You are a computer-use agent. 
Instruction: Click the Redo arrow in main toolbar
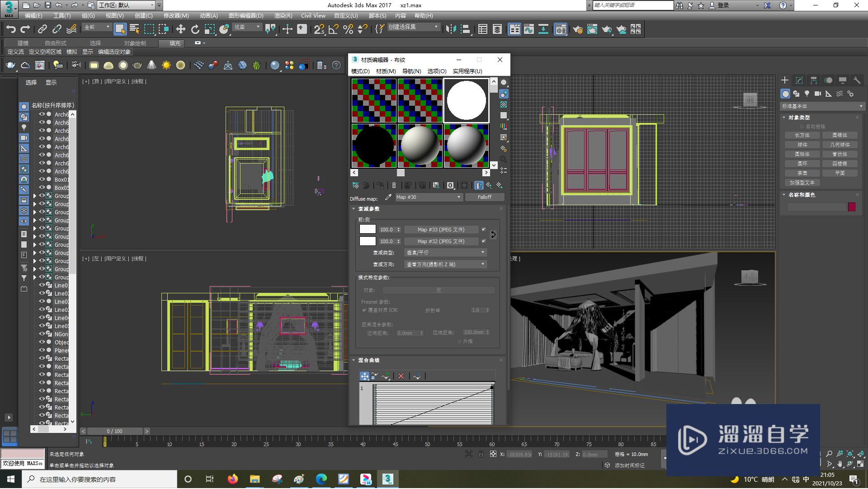click(25, 29)
